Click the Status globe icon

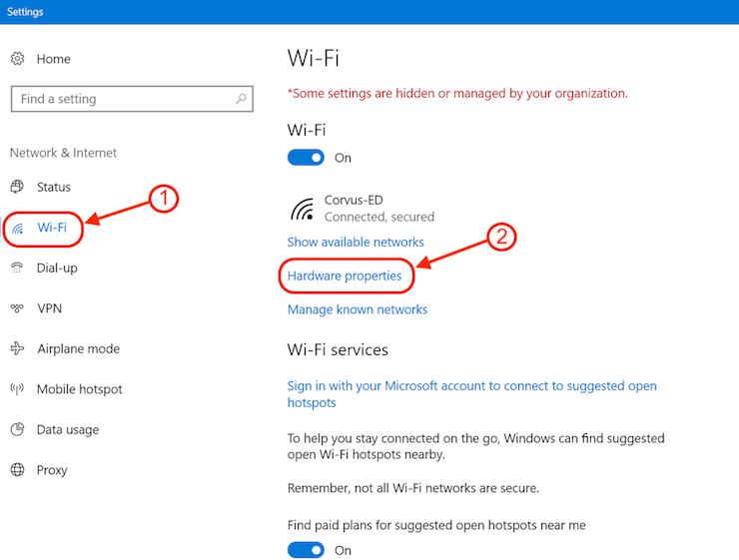[17, 187]
